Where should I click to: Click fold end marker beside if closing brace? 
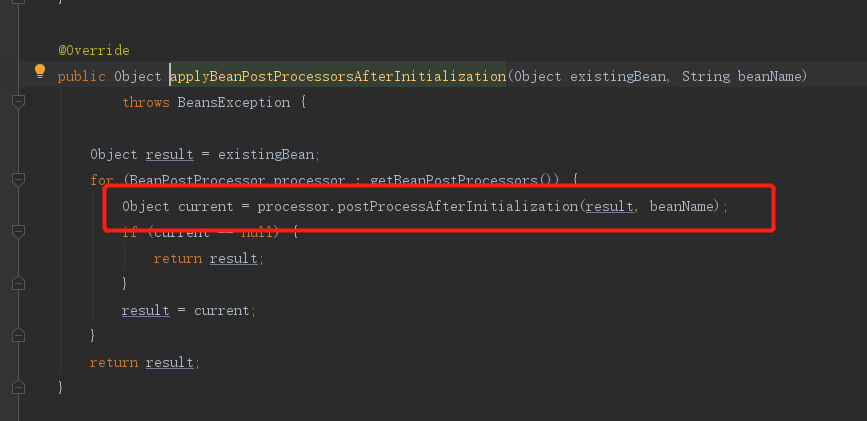(x=18, y=284)
